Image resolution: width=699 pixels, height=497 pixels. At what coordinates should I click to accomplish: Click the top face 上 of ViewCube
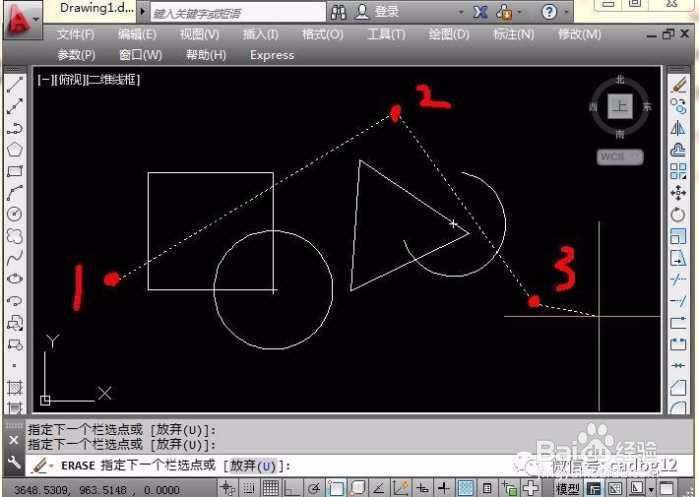pyautogui.click(x=620, y=107)
